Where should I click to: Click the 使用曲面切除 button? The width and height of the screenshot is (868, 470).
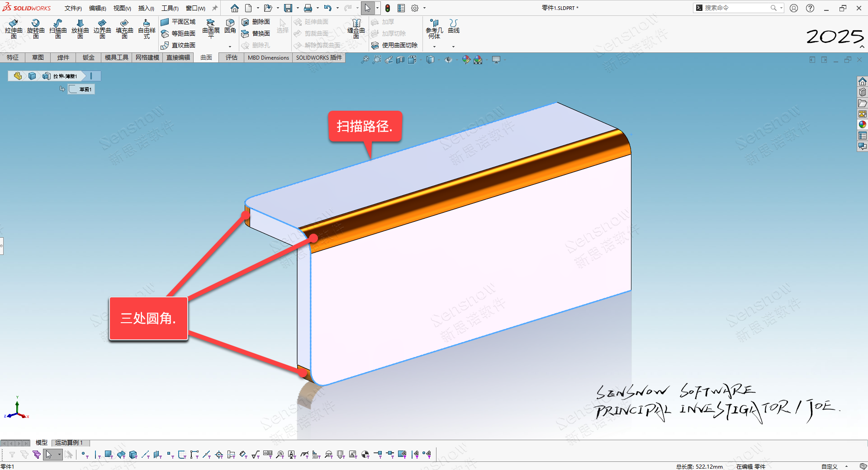coord(394,45)
